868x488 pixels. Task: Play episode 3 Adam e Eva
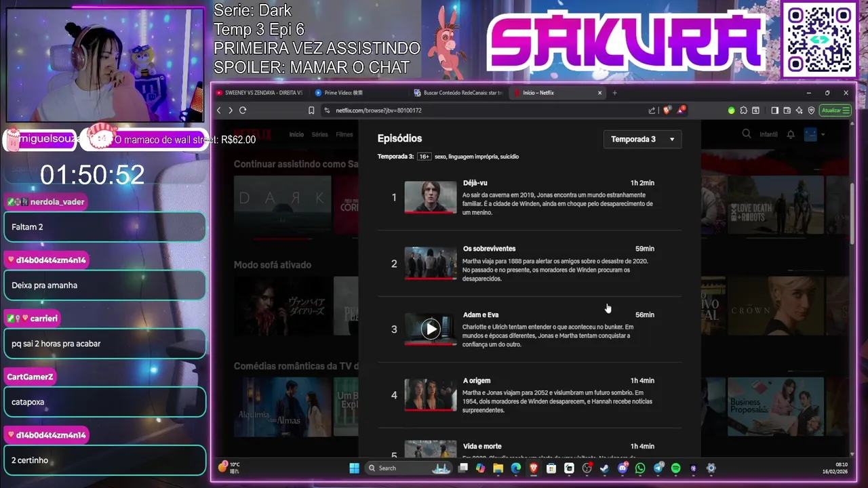pyautogui.click(x=431, y=329)
